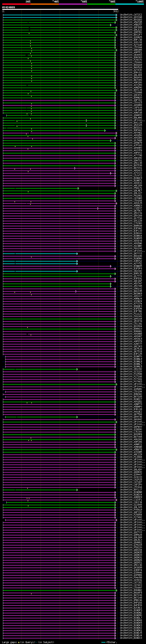The height and width of the screenshot is (644, 146).
Task: Open hit UniRef100_Q2KN25
Action: tap(131, 37)
